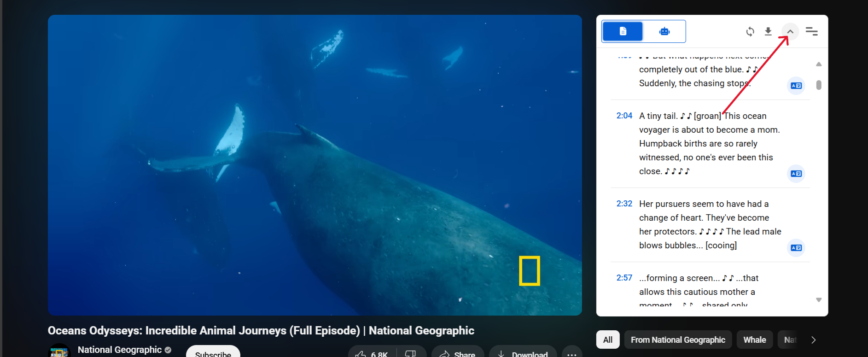Jump to the 2:32 timestamp

pyautogui.click(x=624, y=204)
